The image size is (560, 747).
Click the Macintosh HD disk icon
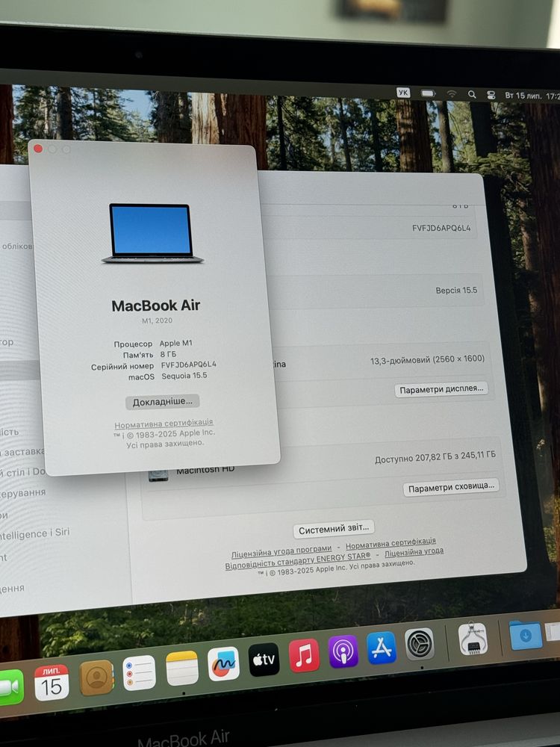[158, 474]
